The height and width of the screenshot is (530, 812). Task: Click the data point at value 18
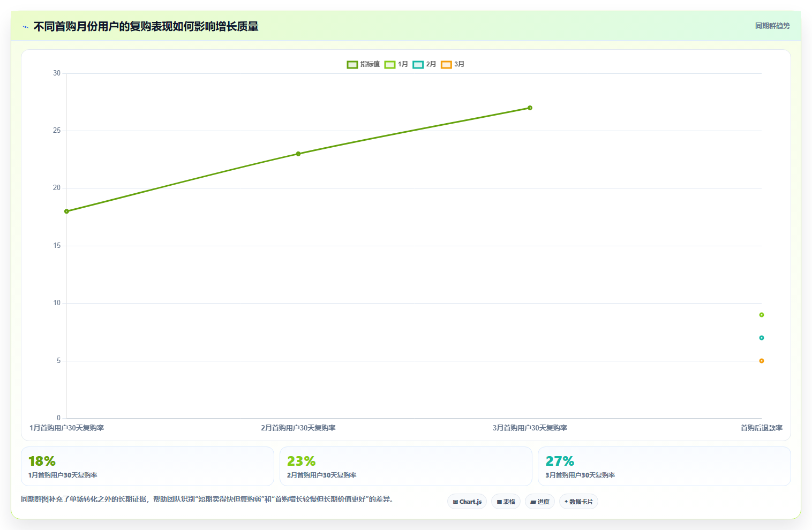pyautogui.click(x=66, y=211)
